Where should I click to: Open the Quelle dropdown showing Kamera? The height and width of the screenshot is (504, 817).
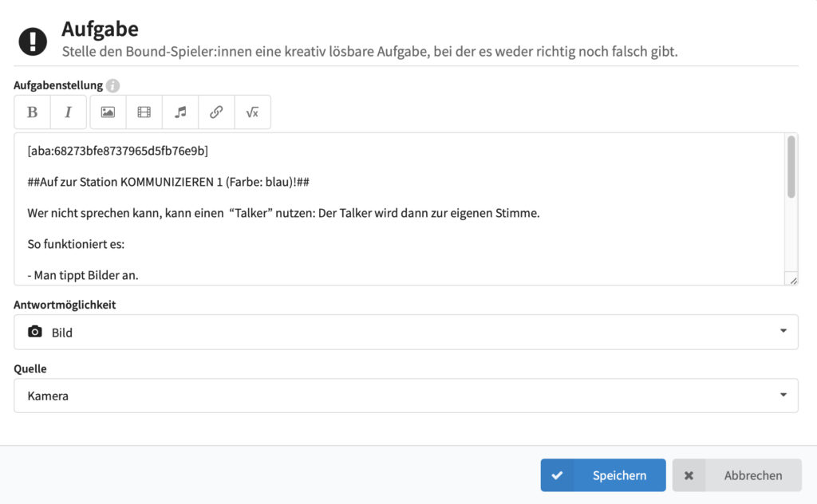click(x=405, y=396)
